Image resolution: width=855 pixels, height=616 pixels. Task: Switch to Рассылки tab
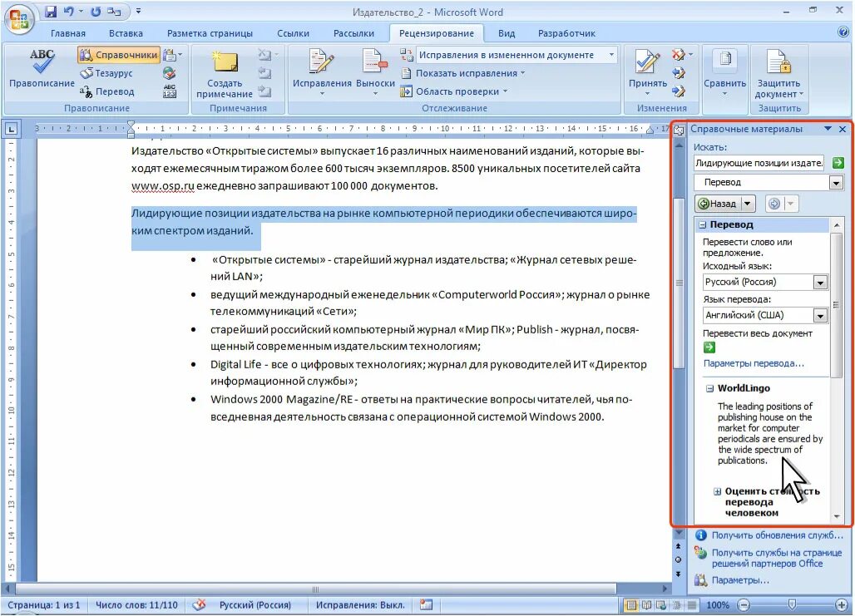[x=353, y=33]
